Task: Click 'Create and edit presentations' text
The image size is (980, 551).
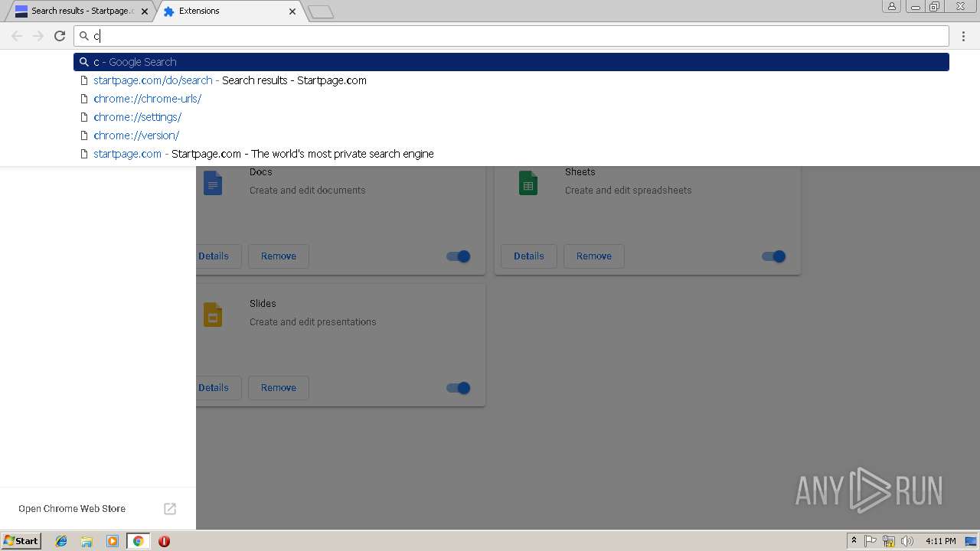Action: (x=313, y=322)
